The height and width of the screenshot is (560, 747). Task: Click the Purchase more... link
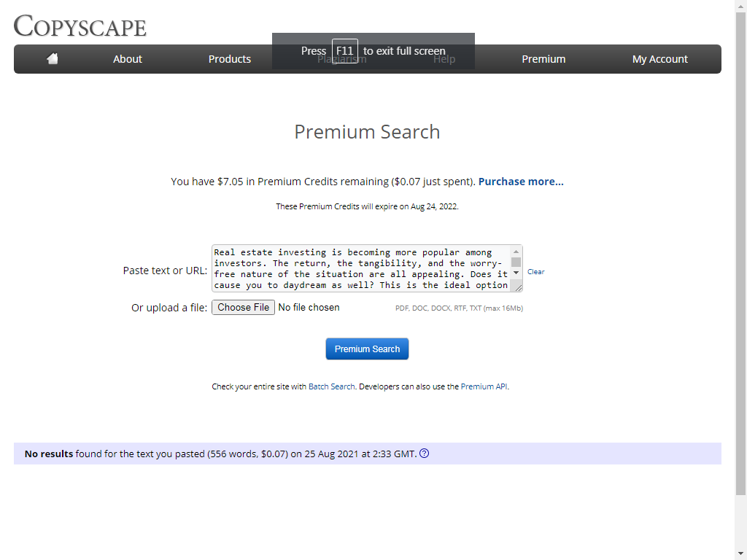coord(521,182)
